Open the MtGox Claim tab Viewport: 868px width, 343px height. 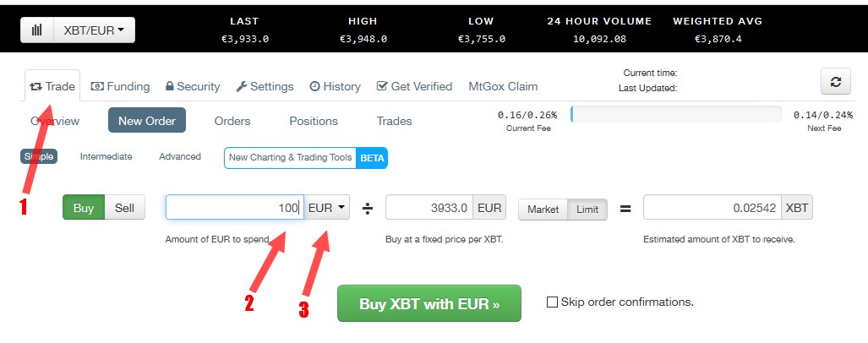tap(503, 86)
